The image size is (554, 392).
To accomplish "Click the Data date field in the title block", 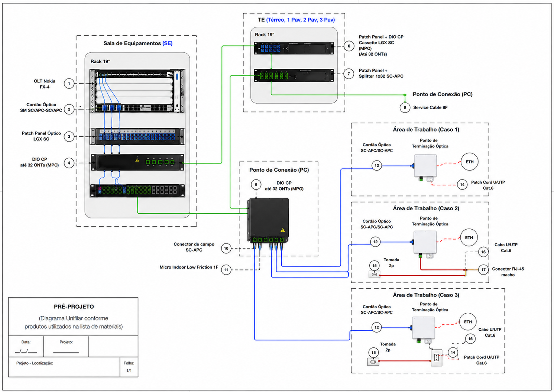I will click(26, 347).
